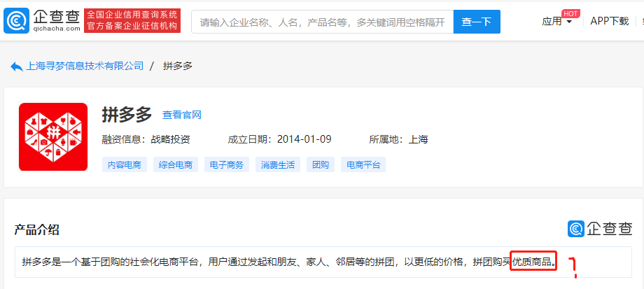Select the 电商平台 tag
The width and height of the screenshot is (644, 289).
click(x=363, y=164)
